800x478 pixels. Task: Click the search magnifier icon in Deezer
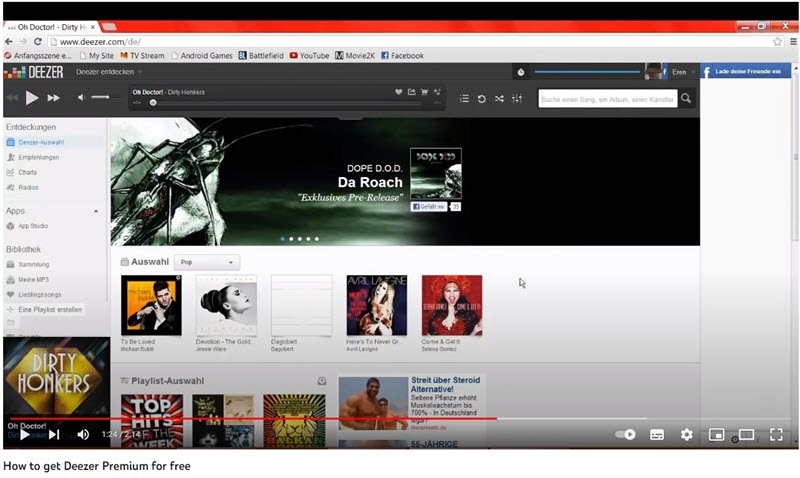(686, 98)
